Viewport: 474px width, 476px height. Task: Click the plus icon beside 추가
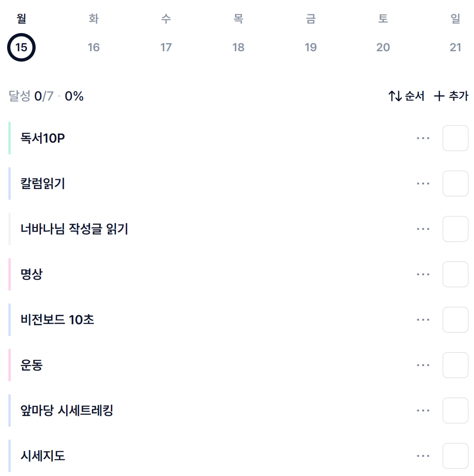(x=439, y=96)
